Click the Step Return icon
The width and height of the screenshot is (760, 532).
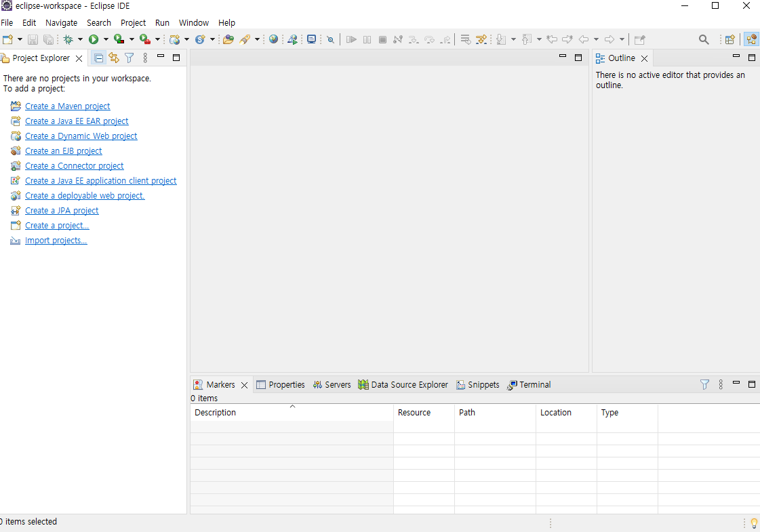coord(445,39)
